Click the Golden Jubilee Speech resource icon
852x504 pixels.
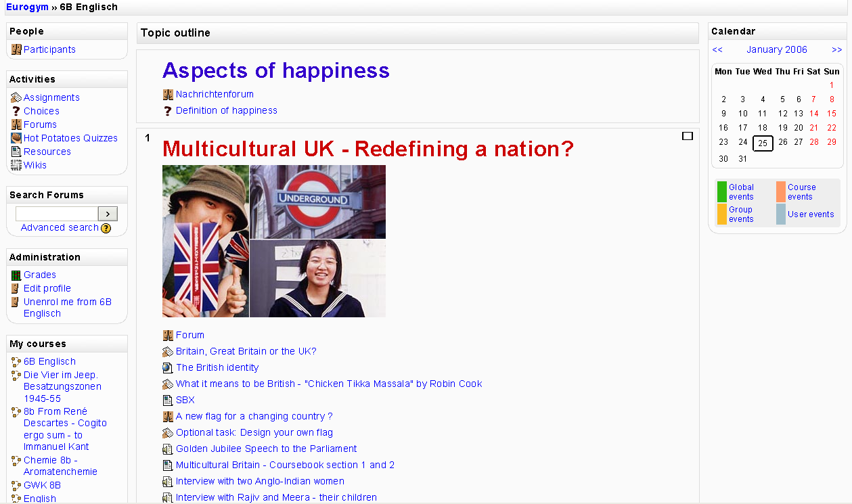coord(168,449)
